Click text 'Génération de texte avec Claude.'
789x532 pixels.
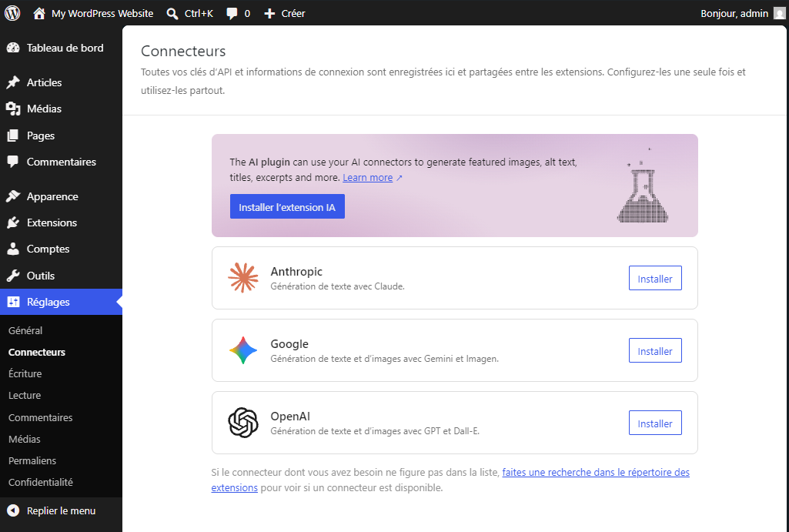(x=338, y=286)
